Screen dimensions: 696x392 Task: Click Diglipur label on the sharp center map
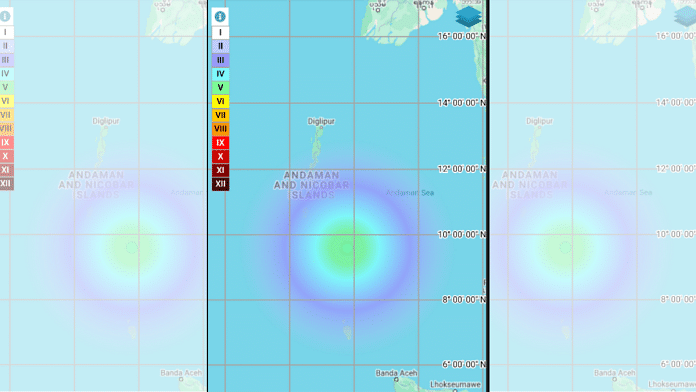coord(321,121)
